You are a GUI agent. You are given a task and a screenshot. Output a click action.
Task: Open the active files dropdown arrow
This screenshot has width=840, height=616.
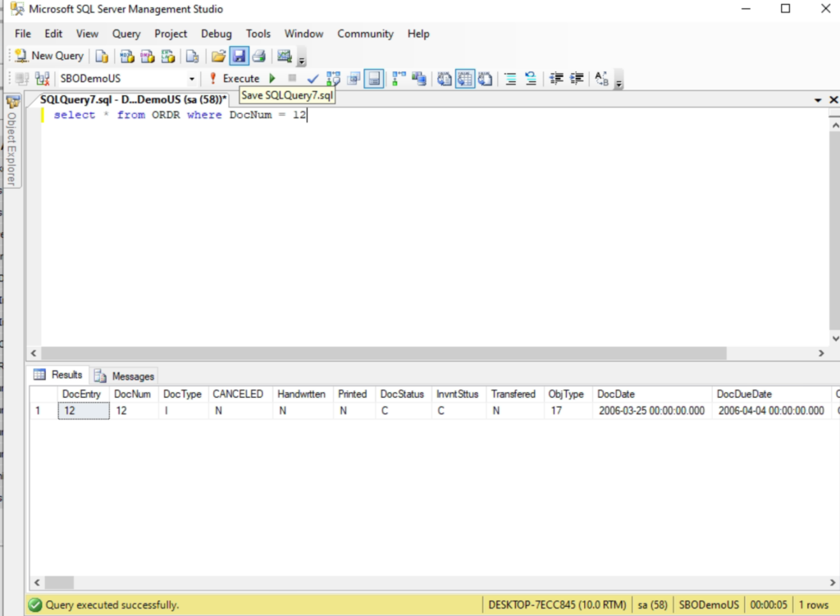818,100
